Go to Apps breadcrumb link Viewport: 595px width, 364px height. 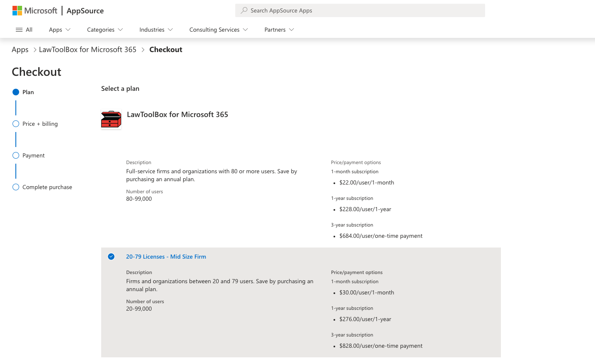pos(20,50)
